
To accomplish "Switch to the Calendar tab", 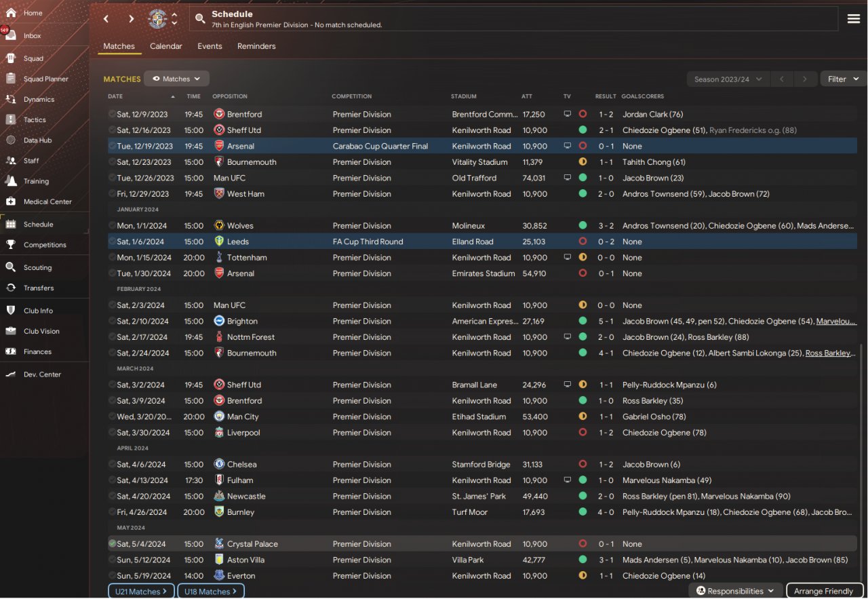I will (x=166, y=46).
